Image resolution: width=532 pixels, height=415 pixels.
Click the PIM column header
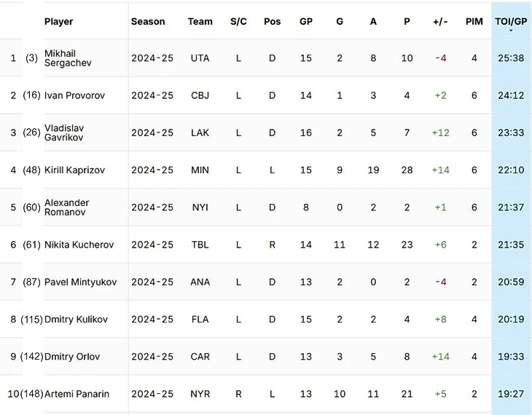coord(474,22)
